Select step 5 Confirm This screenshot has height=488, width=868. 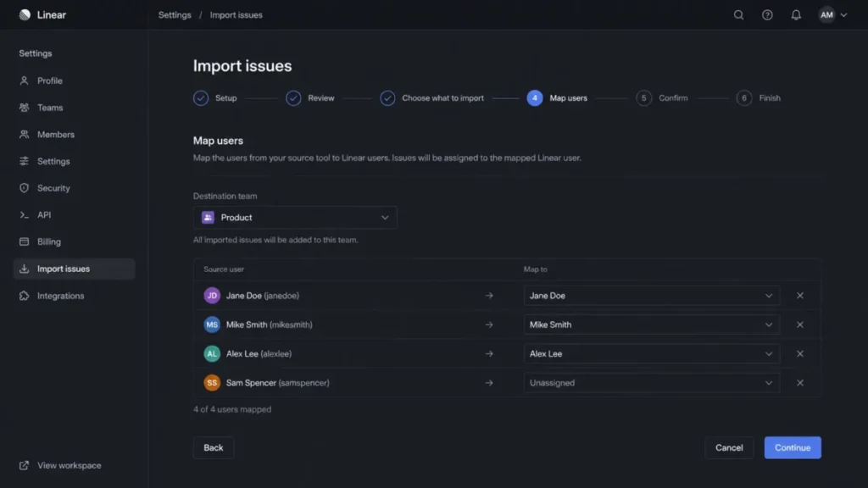[x=661, y=98]
